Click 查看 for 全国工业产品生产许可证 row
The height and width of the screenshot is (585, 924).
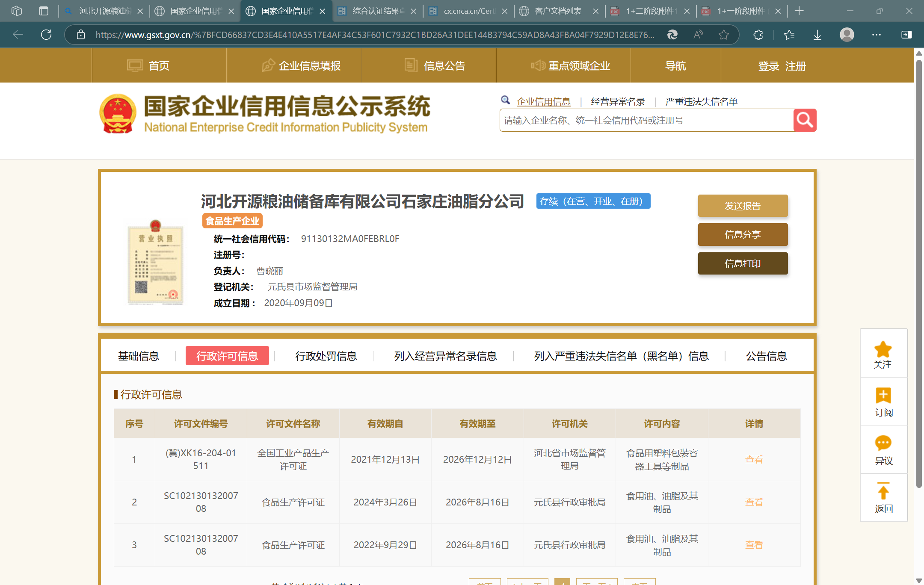pyautogui.click(x=754, y=459)
